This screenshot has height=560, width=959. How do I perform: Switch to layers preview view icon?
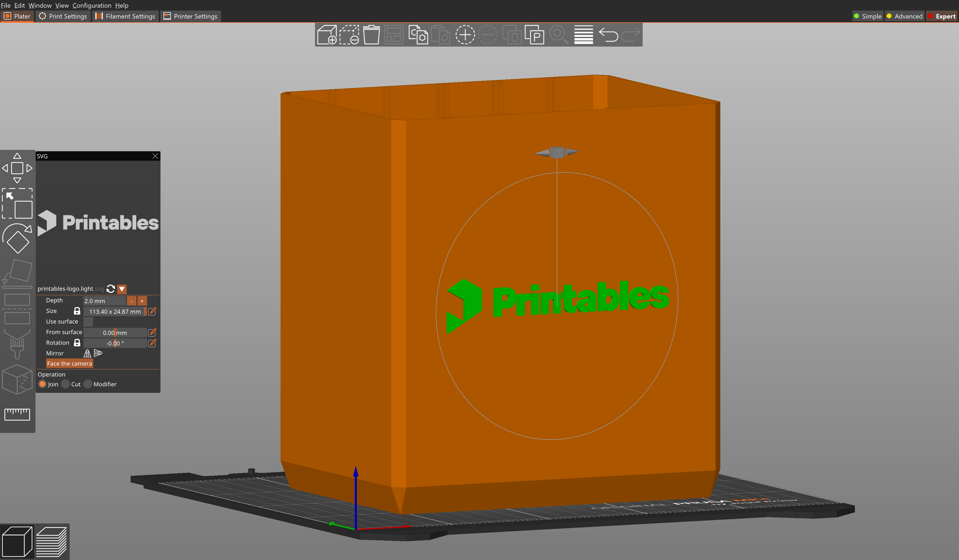pos(52,542)
